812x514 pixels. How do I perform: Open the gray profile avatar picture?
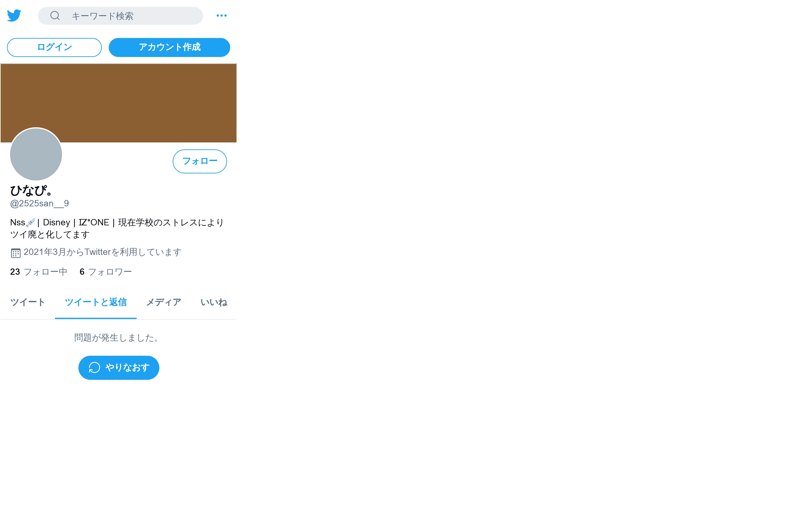(x=36, y=154)
